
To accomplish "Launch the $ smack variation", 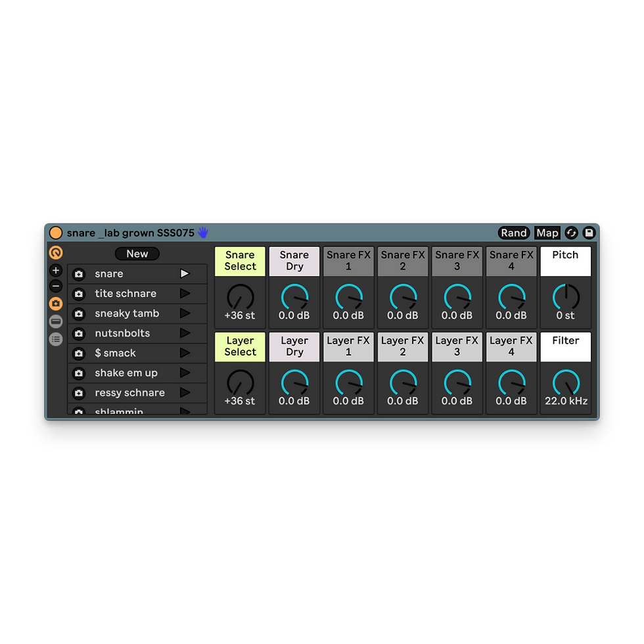I will 185,353.
